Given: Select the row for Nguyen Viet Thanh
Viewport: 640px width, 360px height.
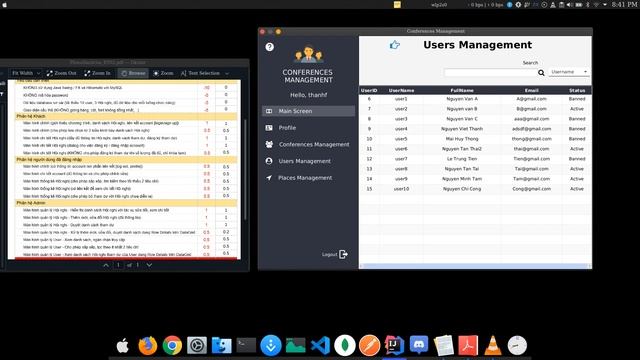Looking at the screenshot, I should click(x=475, y=129).
